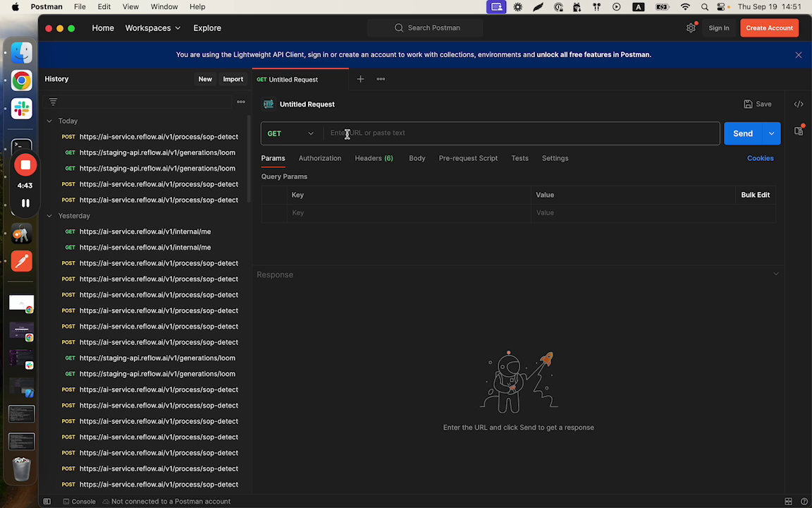
Task: Open the history filter icon
Action: [53, 102]
